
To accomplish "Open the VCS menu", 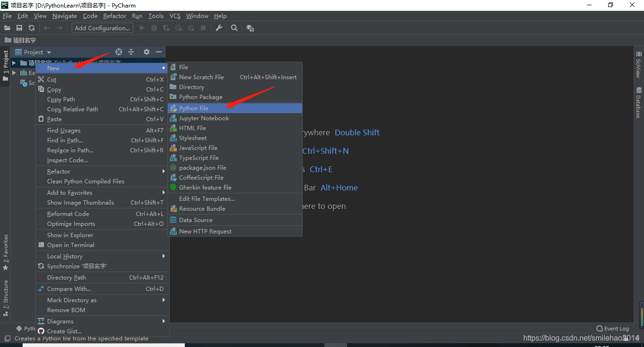I will coord(175,16).
